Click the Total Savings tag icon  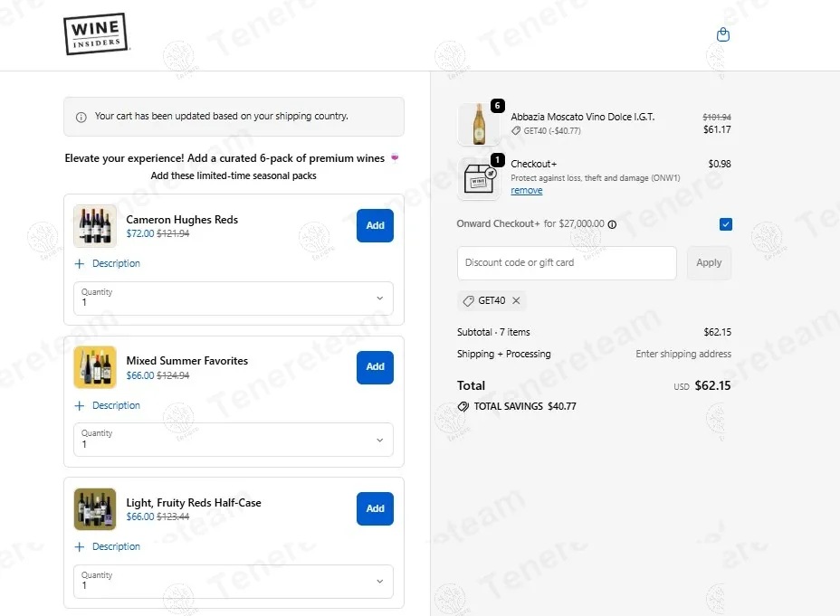(x=463, y=407)
